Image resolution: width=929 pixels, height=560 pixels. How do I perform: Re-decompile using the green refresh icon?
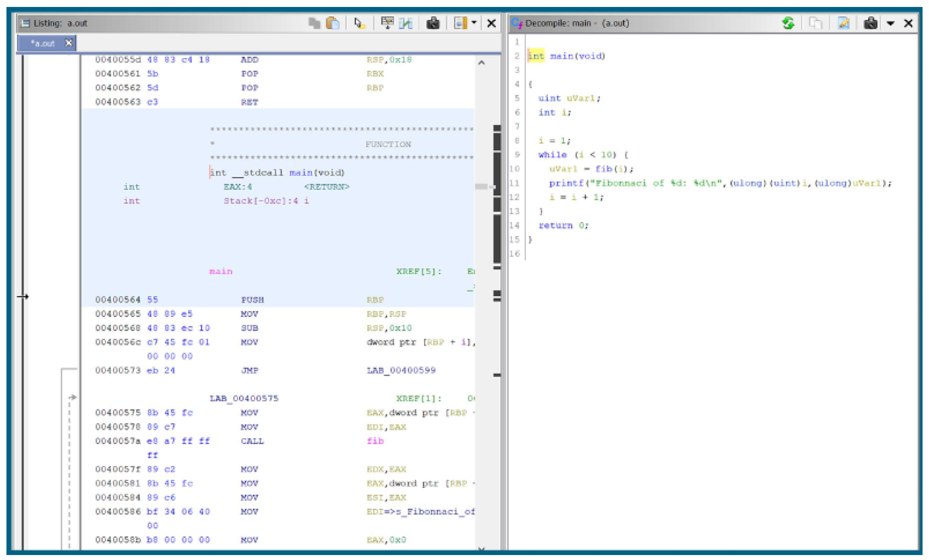pyautogui.click(x=788, y=23)
